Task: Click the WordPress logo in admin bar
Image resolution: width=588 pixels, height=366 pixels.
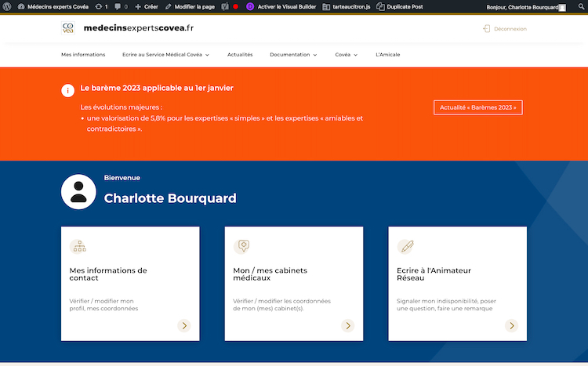Action: (x=7, y=6)
